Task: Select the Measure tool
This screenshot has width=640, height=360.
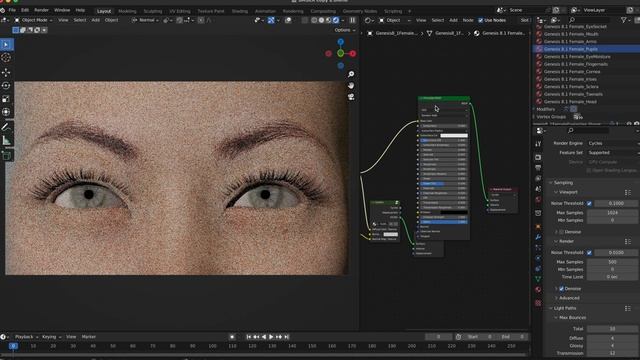Action: pos(6,141)
